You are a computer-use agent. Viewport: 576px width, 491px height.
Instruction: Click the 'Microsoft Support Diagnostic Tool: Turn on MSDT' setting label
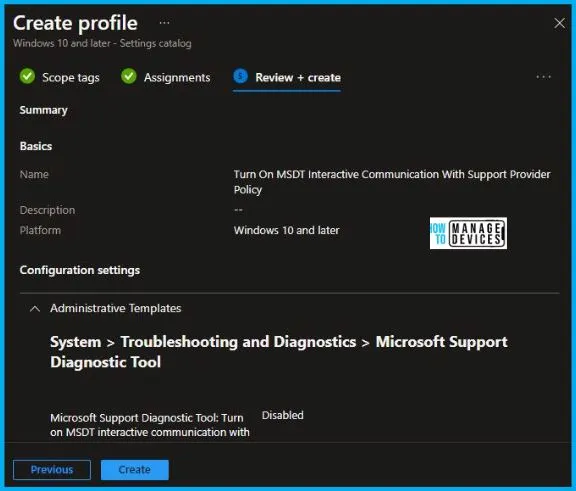click(150, 425)
